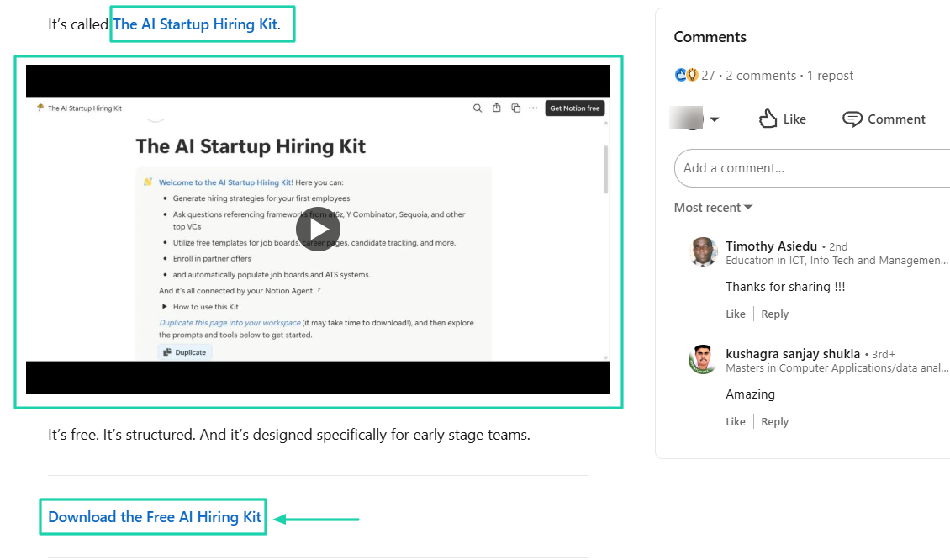The width and height of the screenshot is (950, 560).
Task: Play the embedded hiring kit video
Action: click(x=318, y=229)
